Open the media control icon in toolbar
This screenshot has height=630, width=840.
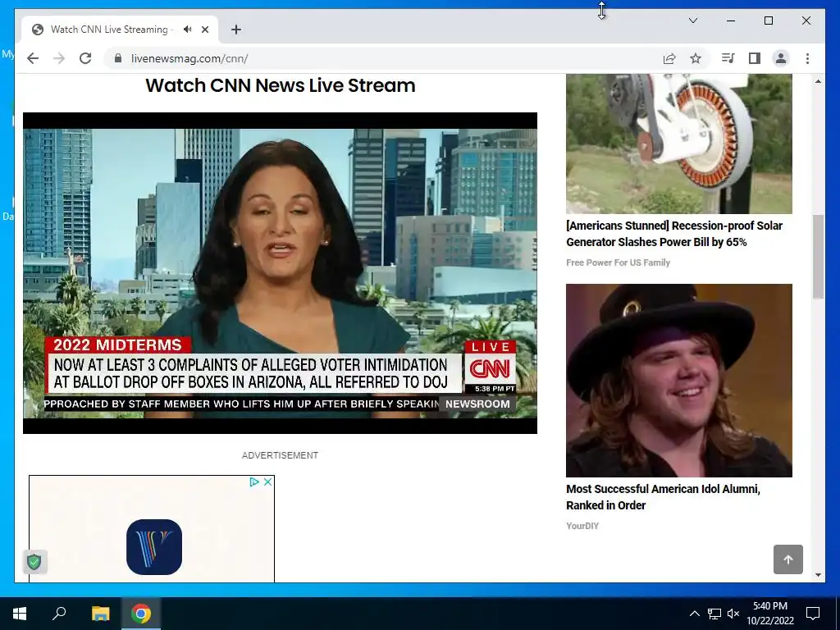pyautogui.click(x=728, y=58)
